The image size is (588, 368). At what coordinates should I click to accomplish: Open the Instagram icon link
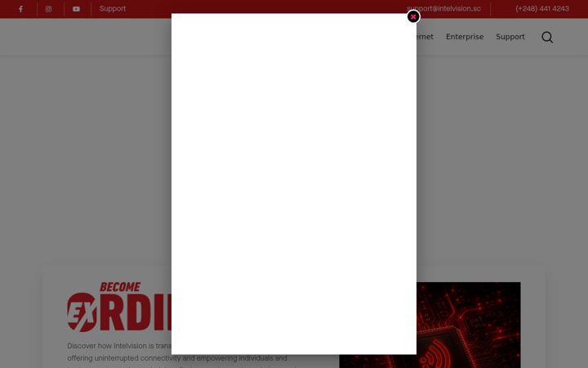coord(48,9)
